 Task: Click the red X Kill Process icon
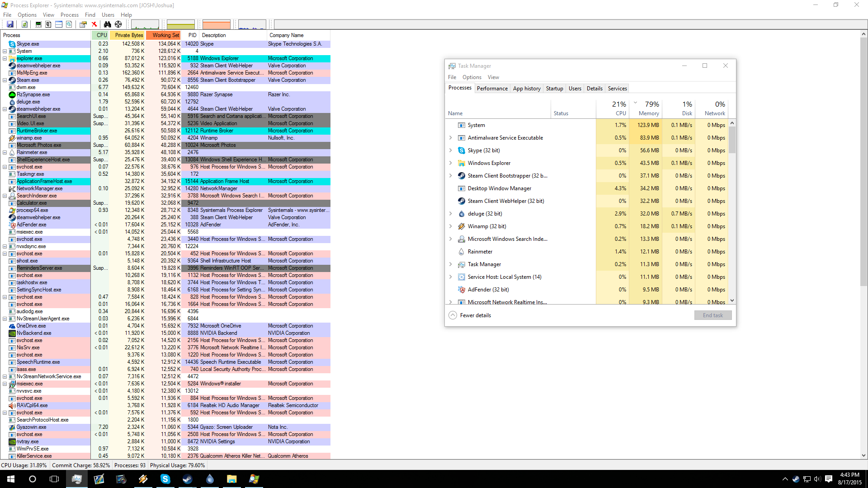point(94,24)
